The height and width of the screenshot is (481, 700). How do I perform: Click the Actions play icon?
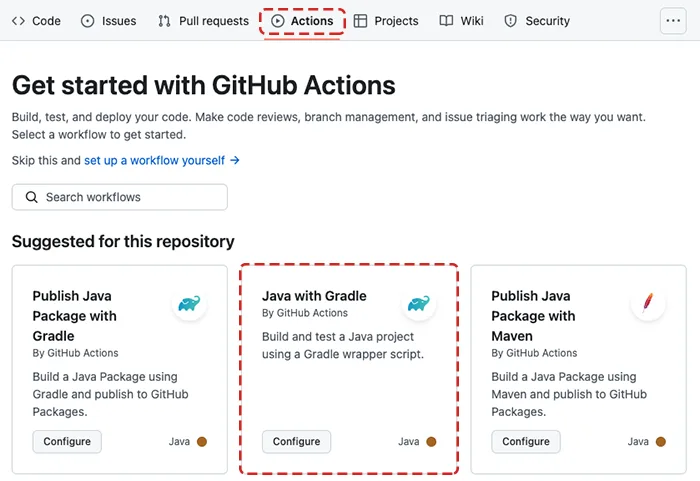pos(278,21)
